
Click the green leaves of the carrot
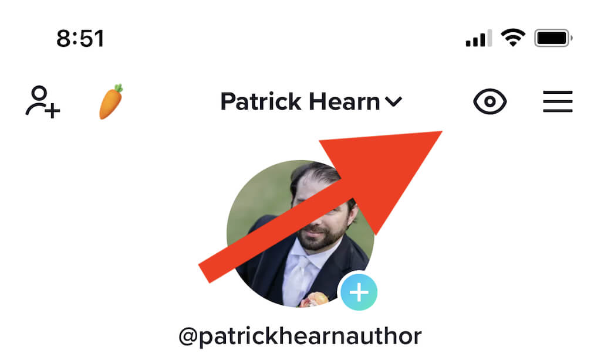point(119,89)
